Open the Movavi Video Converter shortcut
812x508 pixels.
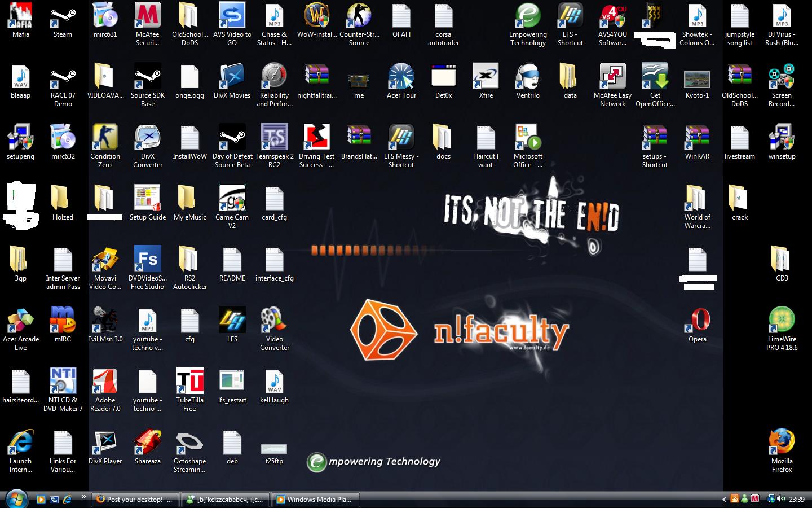pos(105,268)
